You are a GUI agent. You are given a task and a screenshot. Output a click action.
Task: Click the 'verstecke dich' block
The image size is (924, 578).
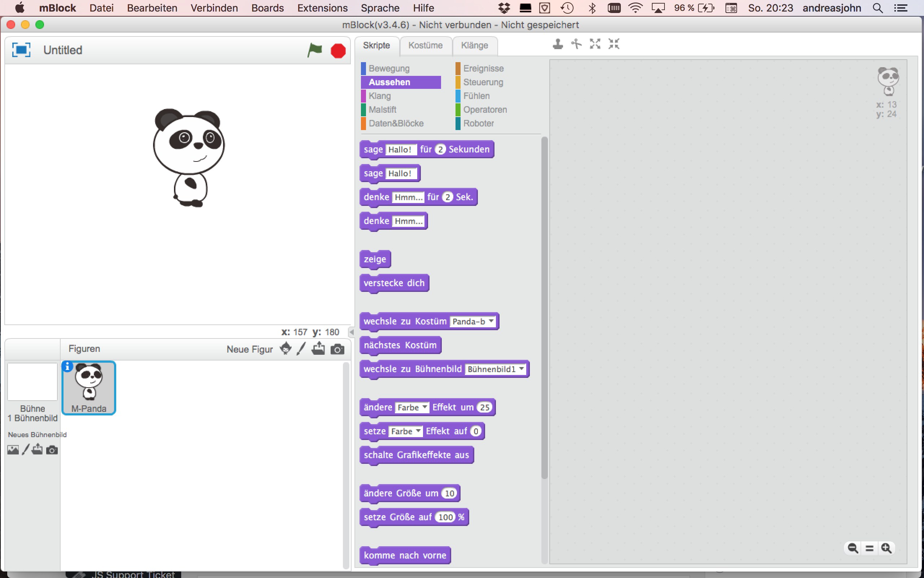[394, 283]
